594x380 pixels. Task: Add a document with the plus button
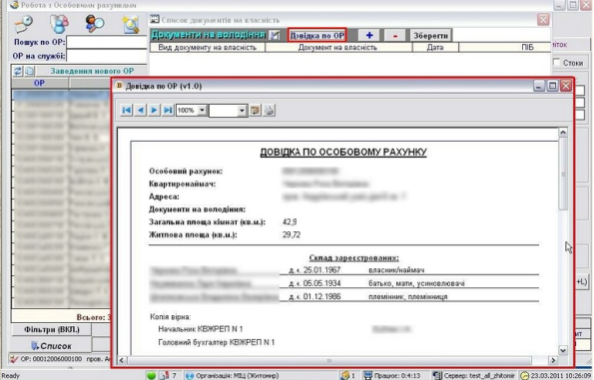[x=369, y=36]
